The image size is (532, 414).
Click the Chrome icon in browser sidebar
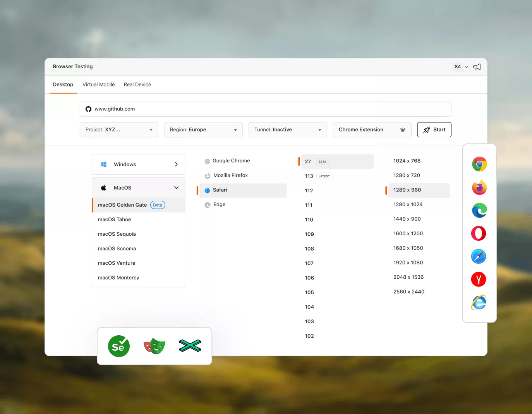[x=479, y=164]
